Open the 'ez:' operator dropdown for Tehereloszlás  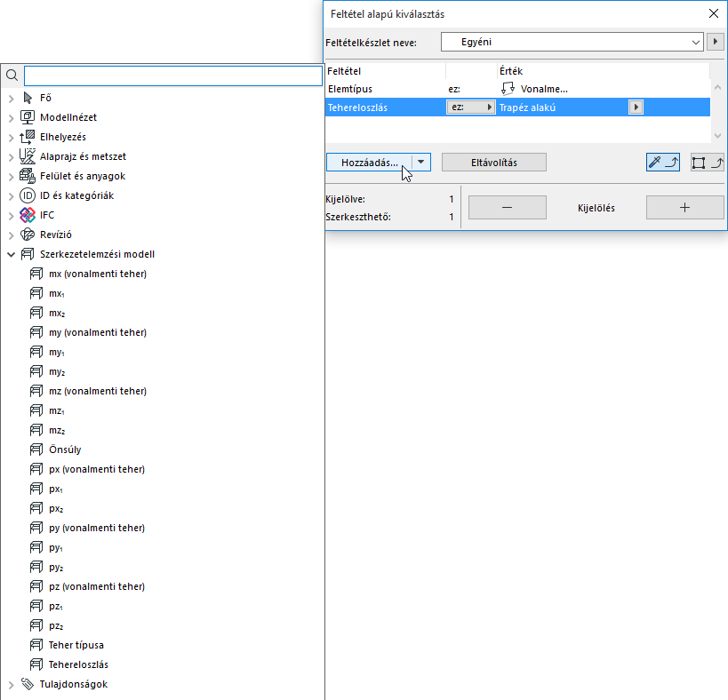point(471,107)
